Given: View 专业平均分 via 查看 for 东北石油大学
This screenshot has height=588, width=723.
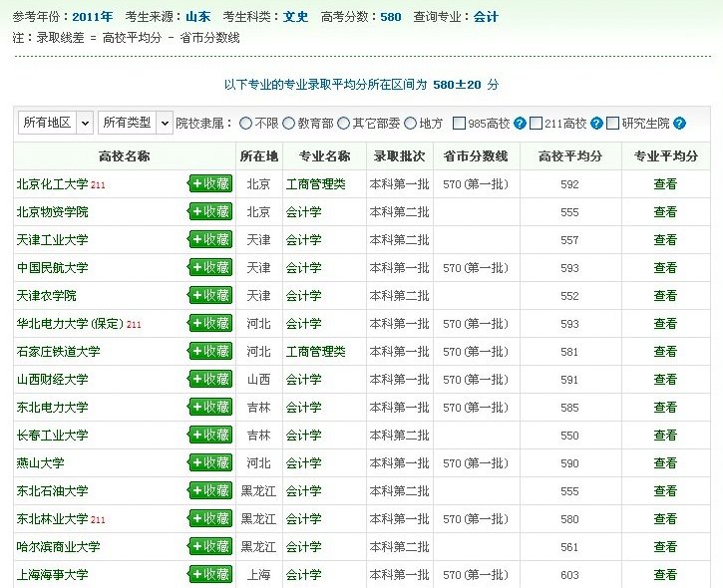Looking at the screenshot, I should [665, 490].
